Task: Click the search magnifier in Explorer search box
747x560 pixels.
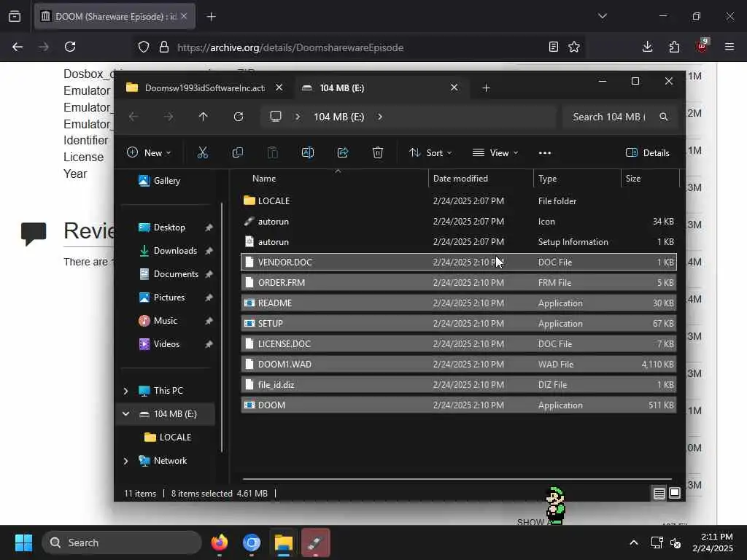Action: 664,117
